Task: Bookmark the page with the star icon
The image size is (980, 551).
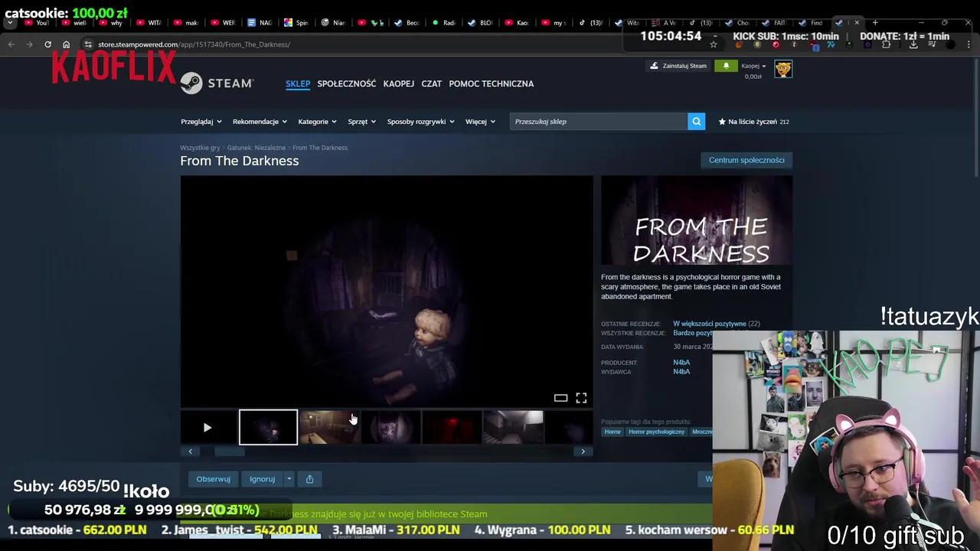Action: pos(713,44)
